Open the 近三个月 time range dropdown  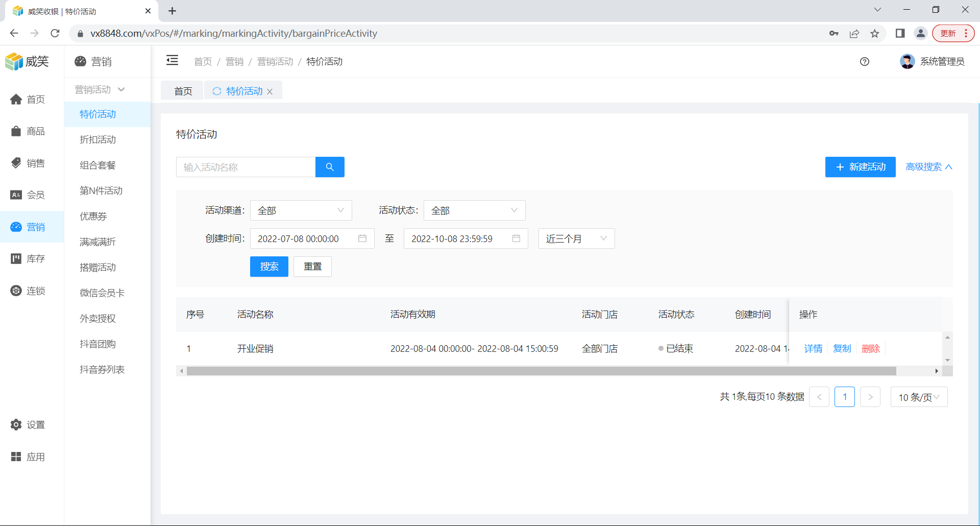click(576, 238)
